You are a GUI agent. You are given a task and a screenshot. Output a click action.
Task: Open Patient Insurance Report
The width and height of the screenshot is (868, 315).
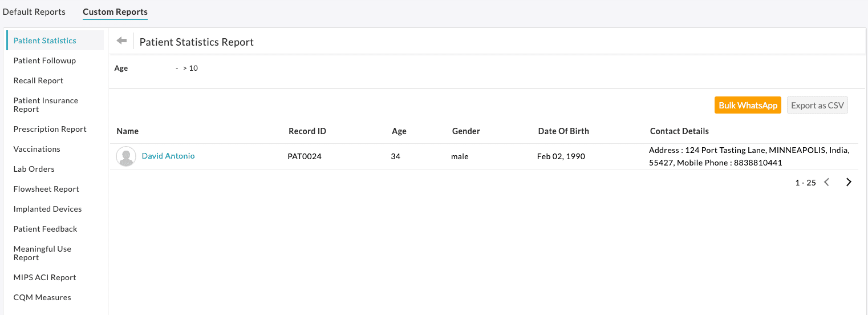click(46, 105)
